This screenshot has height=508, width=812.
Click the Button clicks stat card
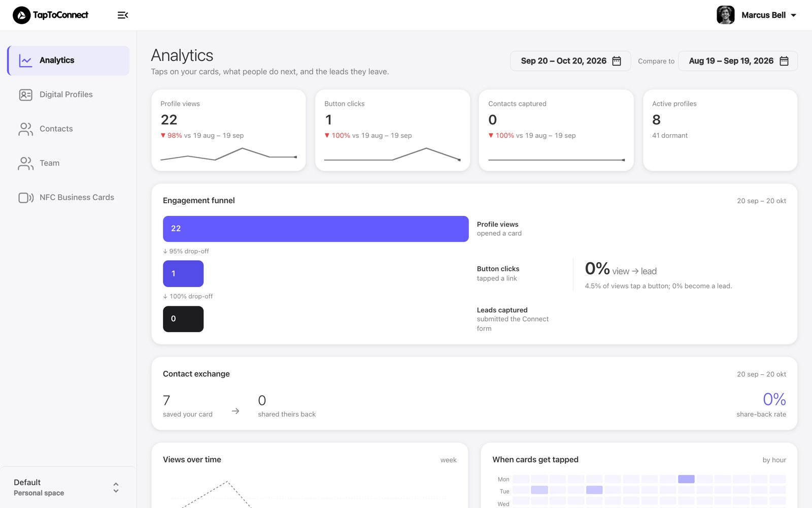(x=392, y=130)
